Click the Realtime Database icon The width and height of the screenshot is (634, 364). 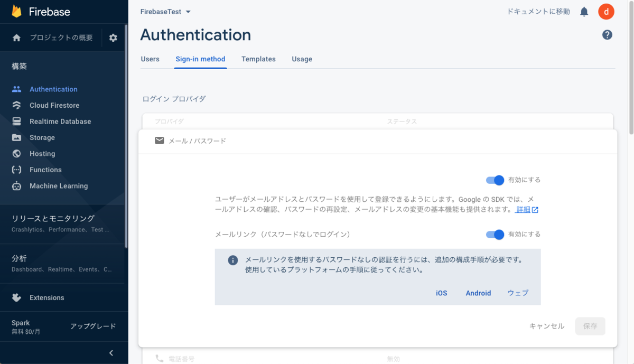coord(17,122)
